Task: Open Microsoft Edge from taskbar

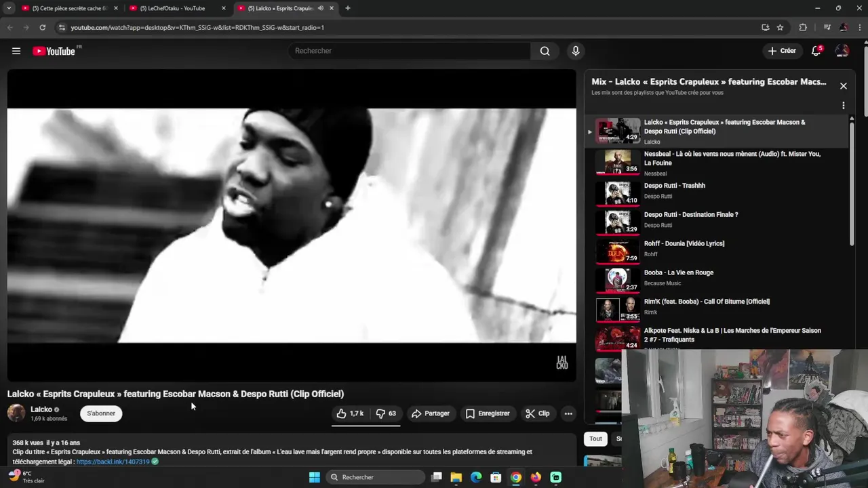Action: [x=476, y=477]
